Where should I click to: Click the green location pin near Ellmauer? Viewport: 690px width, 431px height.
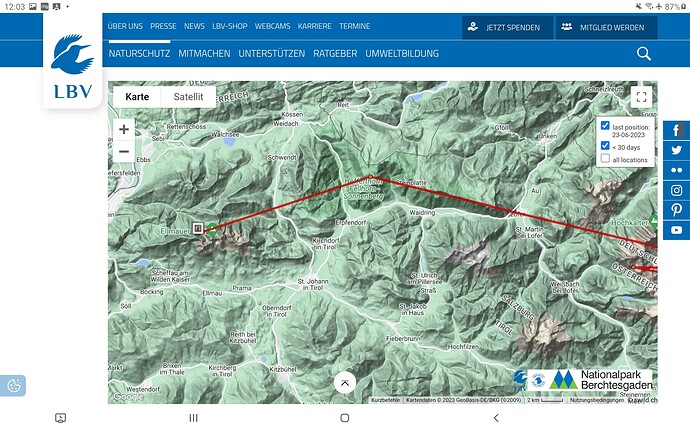(x=213, y=230)
